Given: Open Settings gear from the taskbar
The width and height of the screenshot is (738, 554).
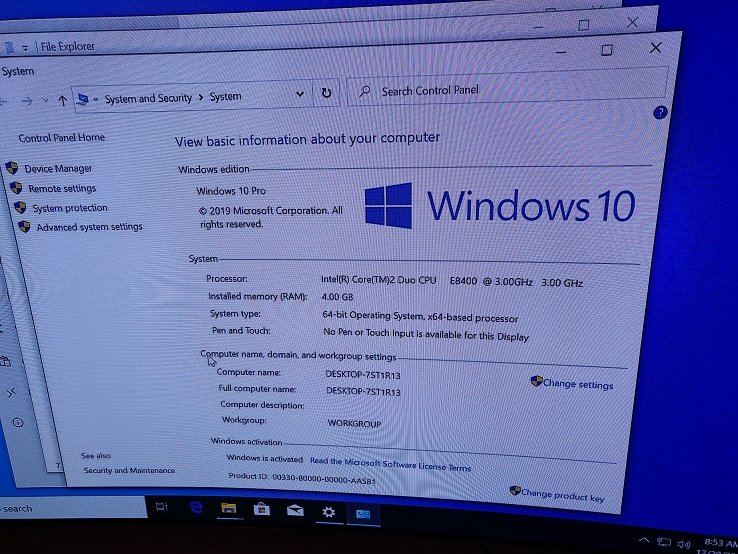Looking at the screenshot, I should [329, 512].
